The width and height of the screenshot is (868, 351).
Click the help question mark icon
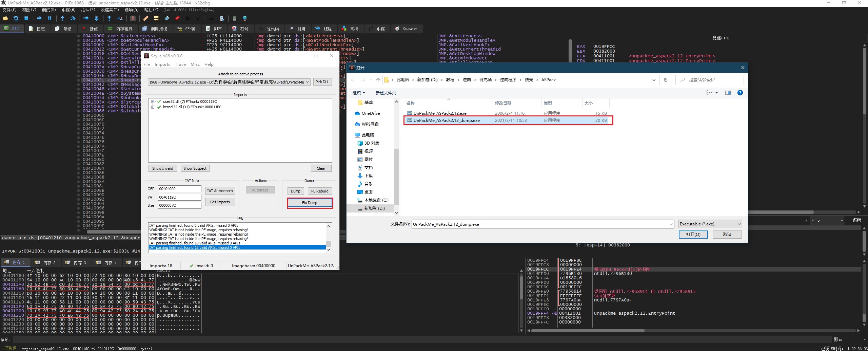740,93
